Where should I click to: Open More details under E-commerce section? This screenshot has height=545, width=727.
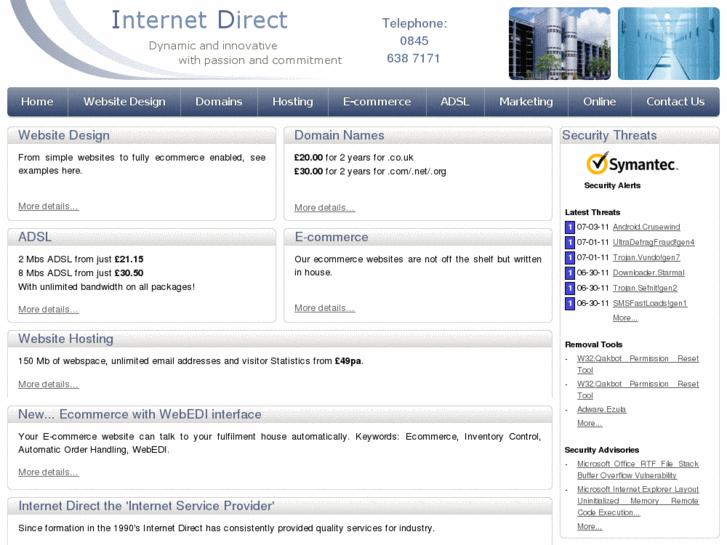click(325, 308)
